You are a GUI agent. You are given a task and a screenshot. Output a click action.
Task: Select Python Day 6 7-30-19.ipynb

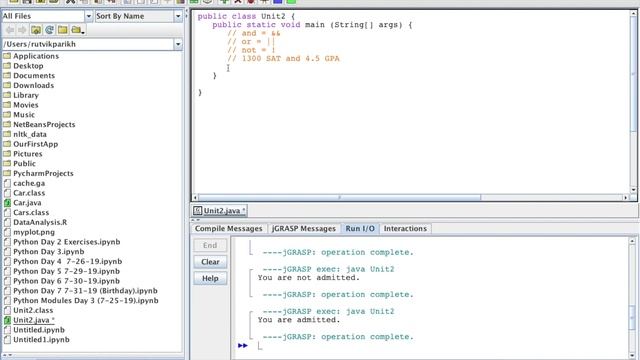67,281
